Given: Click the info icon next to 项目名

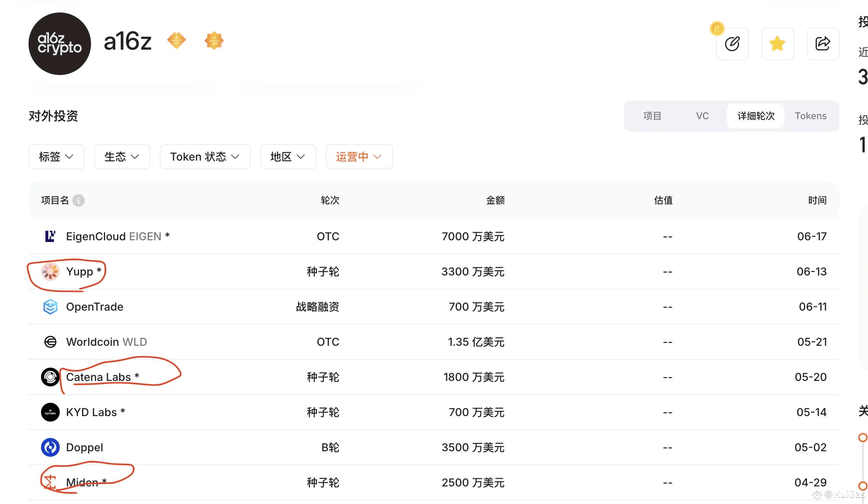Looking at the screenshot, I should [x=79, y=200].
